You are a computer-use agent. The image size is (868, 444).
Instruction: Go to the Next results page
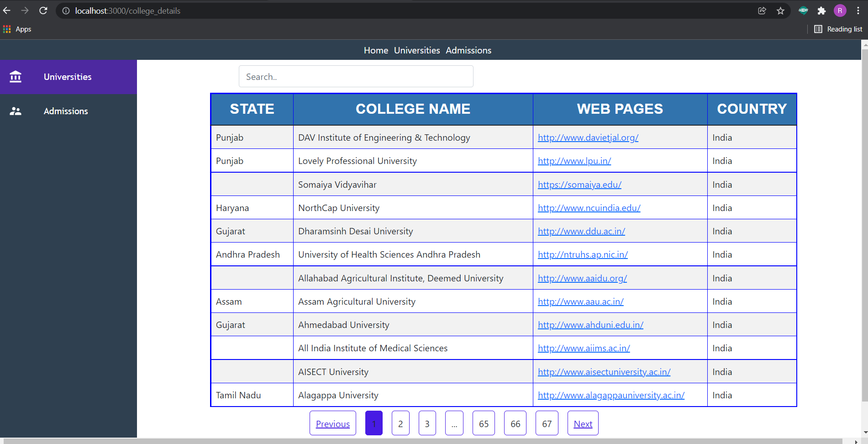[x=583, y=423]
